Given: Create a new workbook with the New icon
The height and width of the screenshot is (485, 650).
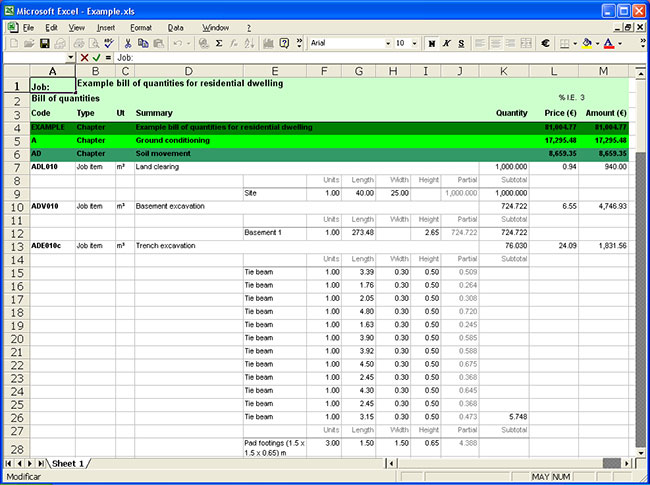Looking at the screenshot, I should (x=13, y=43).
